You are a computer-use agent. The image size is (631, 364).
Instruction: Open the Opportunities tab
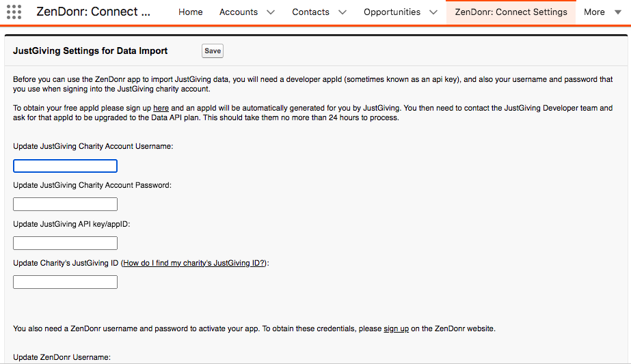392,12
